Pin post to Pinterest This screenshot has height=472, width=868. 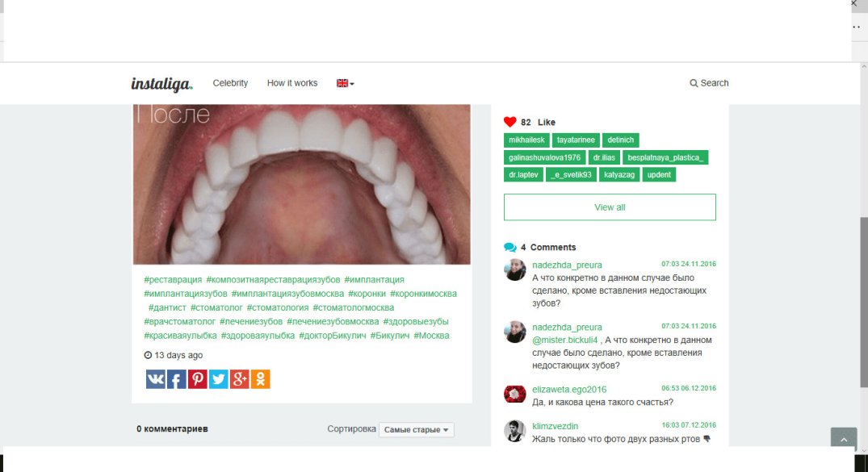198,379
